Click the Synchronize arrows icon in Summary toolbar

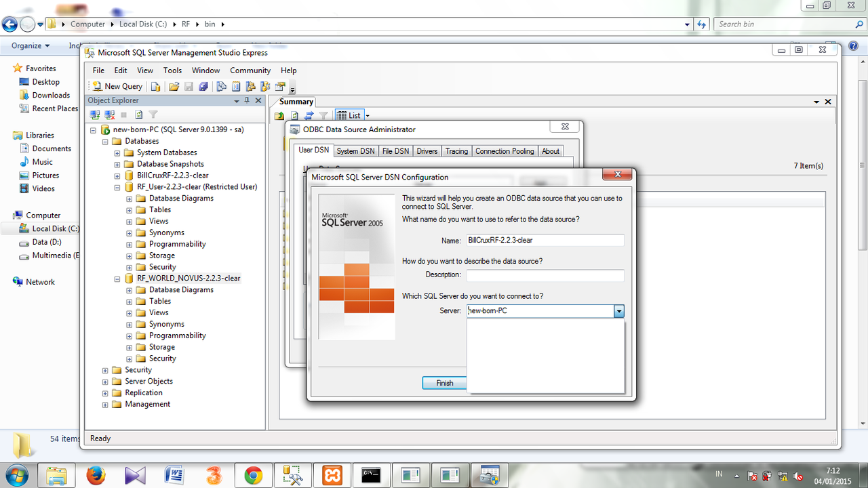309,116
